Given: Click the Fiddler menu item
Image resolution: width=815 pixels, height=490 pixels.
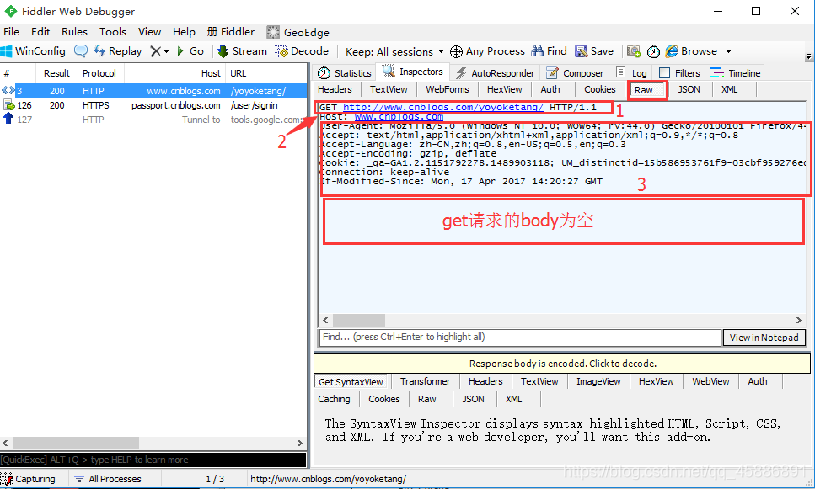Looking at the screenshot, I should (231, 32).
